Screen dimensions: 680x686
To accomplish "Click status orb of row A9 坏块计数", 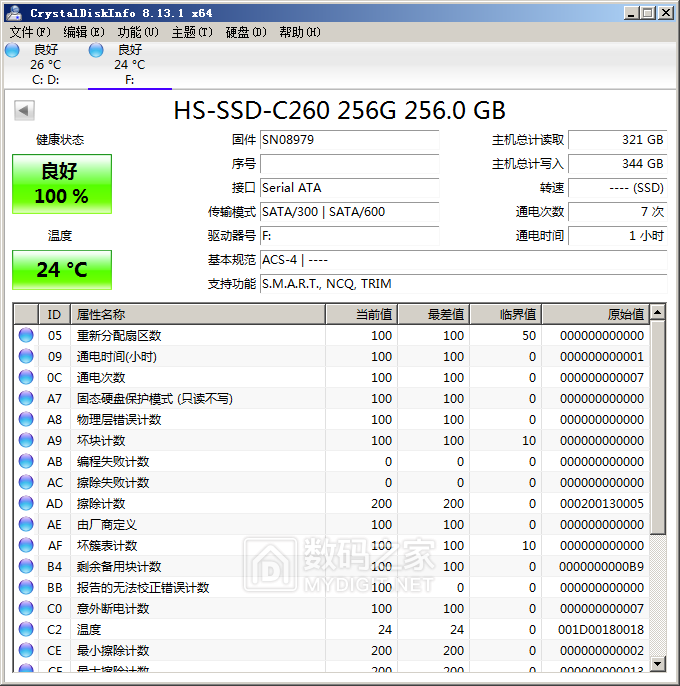I will pos(26,441).
